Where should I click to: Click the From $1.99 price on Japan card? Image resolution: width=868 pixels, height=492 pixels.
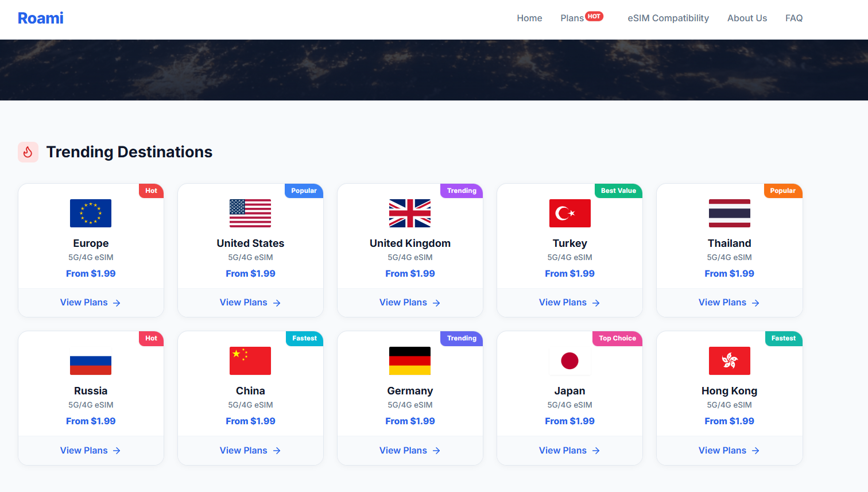coord(569,421)
